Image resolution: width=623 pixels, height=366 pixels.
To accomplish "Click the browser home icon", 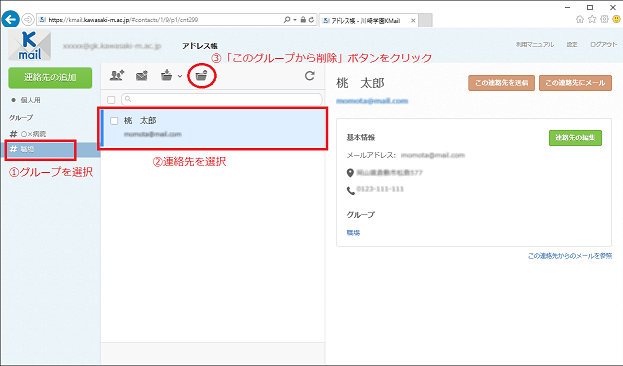I will point(580,19).
